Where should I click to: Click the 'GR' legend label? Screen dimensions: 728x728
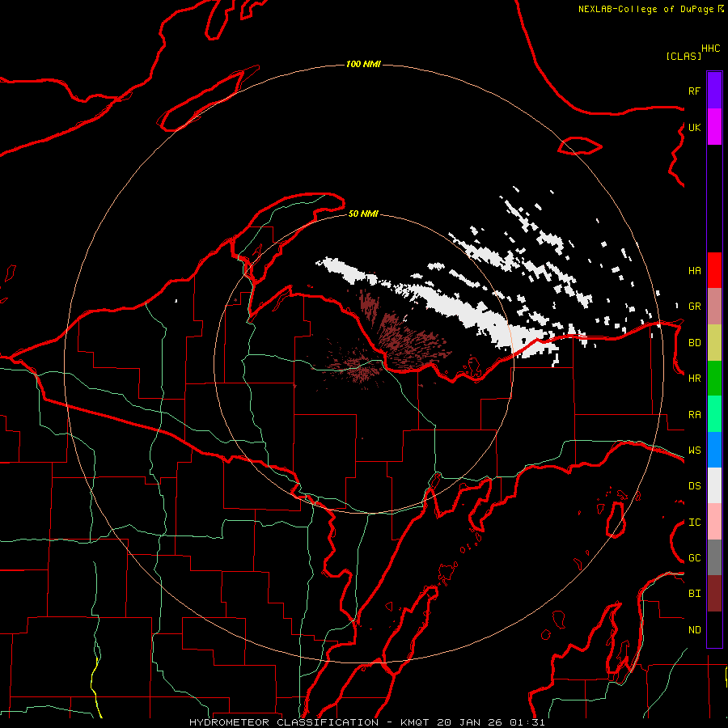pos(694,307)
